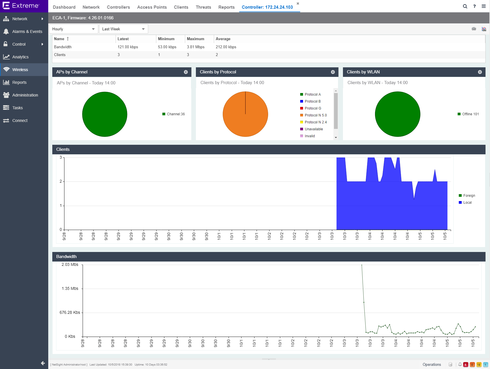Select the Bandwidth row in the table
The image size is (490, 369).
click(x=268, y=47)
